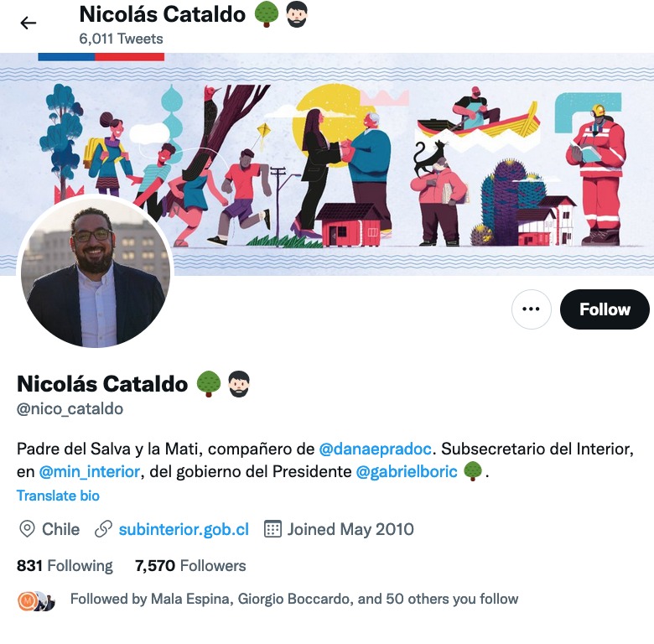Click the calendar icon beside Joined date
The height and width of the screenshot is (644, 654).
[x=272, y=529]
